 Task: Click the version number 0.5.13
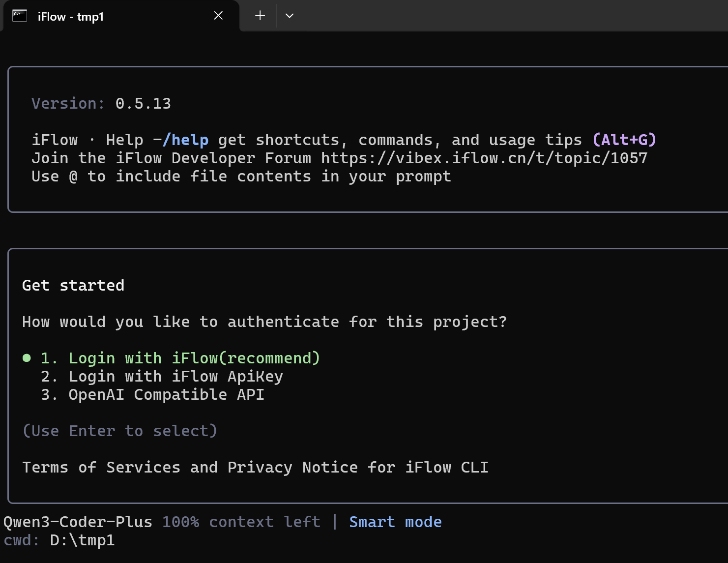[x=143, y=103]
